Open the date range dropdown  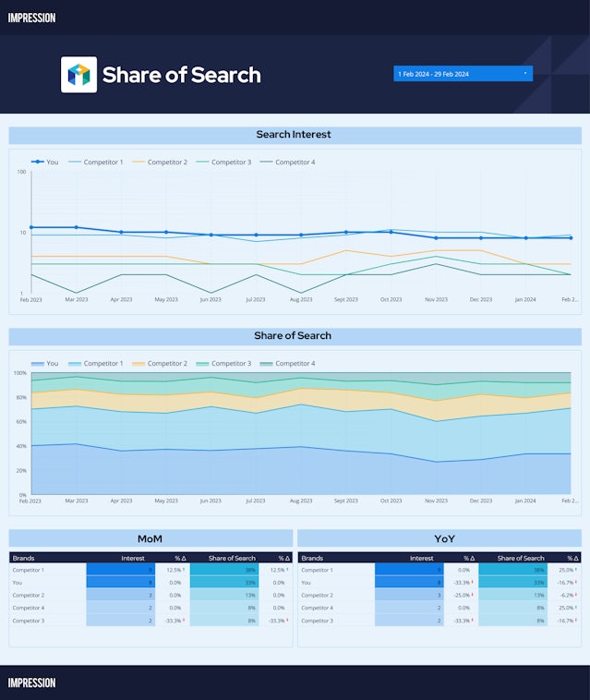coord(463,74)
